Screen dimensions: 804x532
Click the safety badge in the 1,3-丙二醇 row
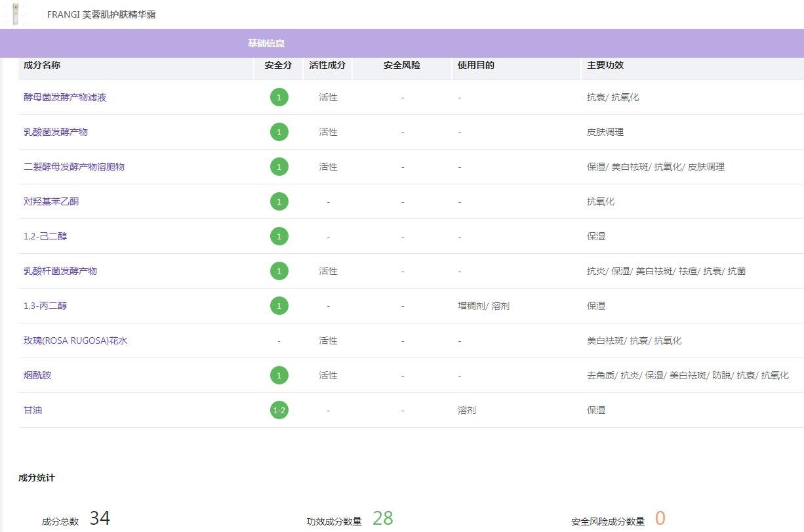pos(279,306)
